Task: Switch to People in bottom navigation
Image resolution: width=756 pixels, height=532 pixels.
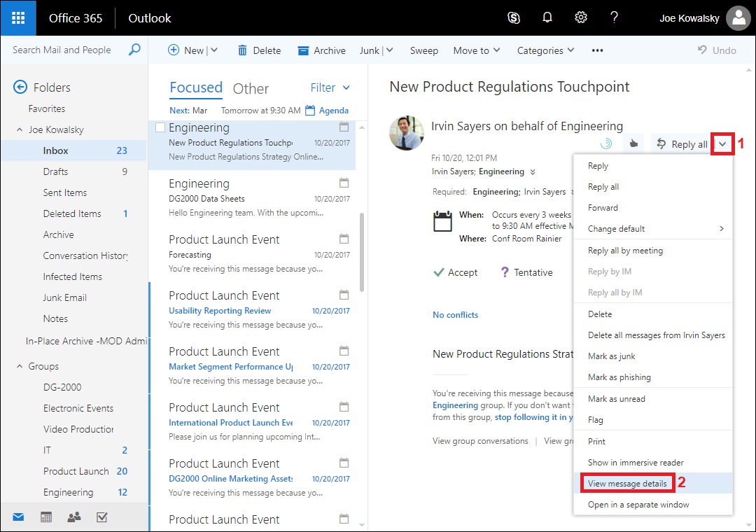Action: click(74, 517)
